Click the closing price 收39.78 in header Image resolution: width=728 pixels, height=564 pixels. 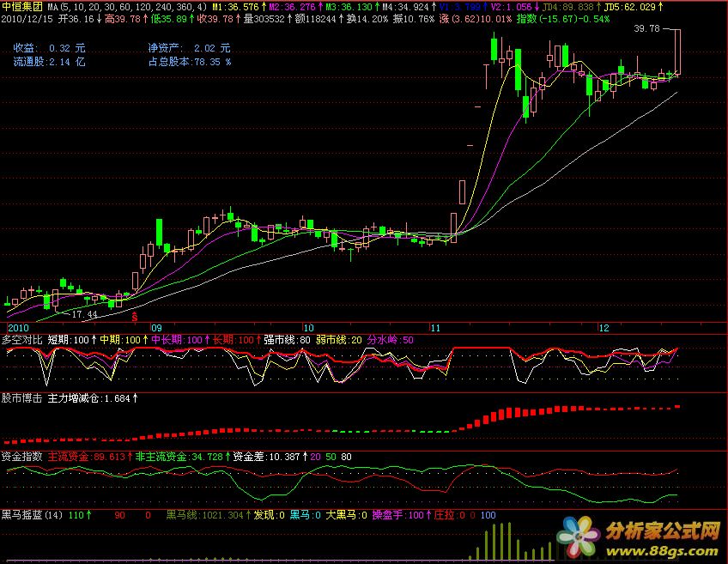[x=218, y=19]
